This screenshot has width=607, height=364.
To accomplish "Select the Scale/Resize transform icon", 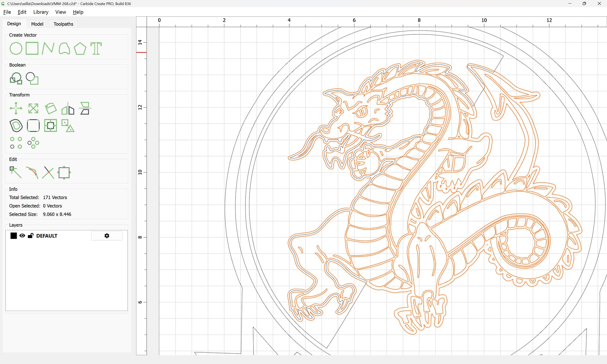I will coord(33,108).
